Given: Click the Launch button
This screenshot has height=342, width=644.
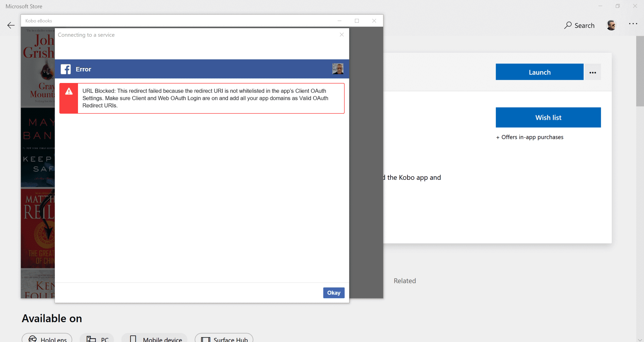Looking at the screenshot, I should pyautogui.click(x=540, y=72).
